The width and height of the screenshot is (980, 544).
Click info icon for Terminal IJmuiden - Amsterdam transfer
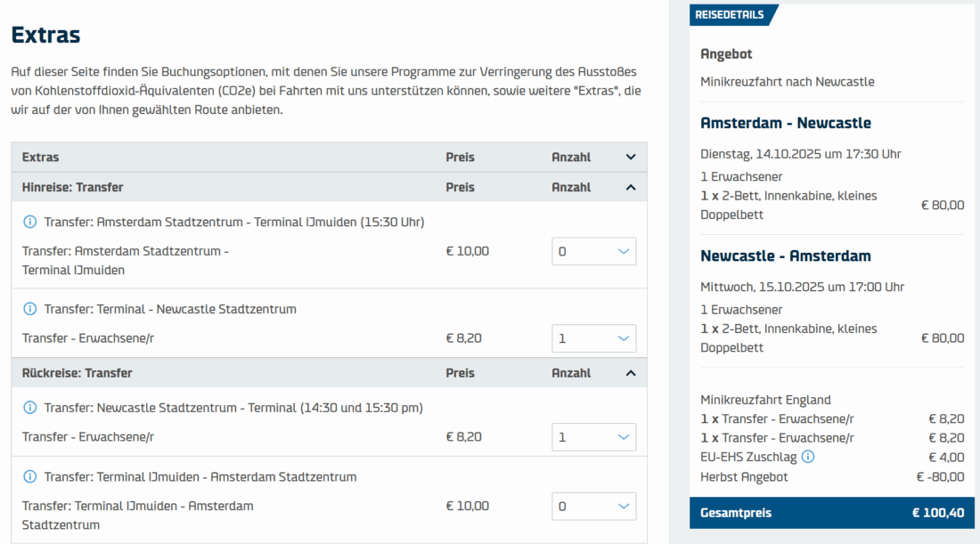tap(29, 477)
